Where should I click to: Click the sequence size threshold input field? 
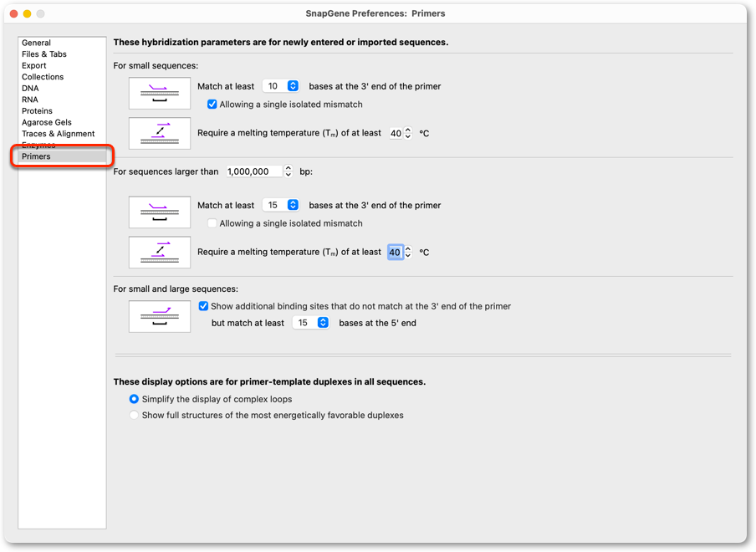point(254,171)
